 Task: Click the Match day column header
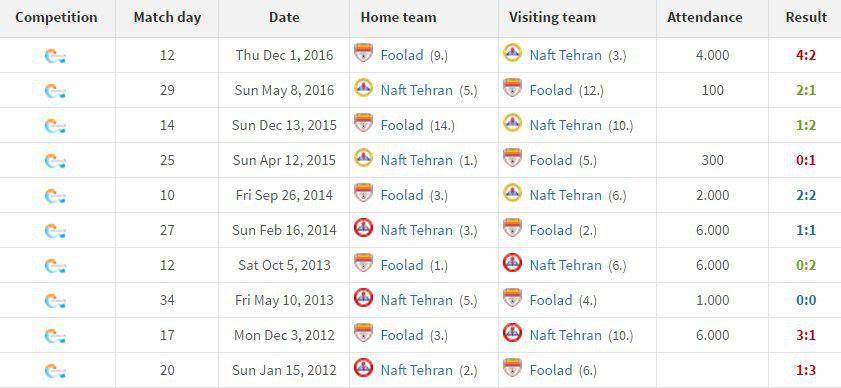tap(167, 17)
